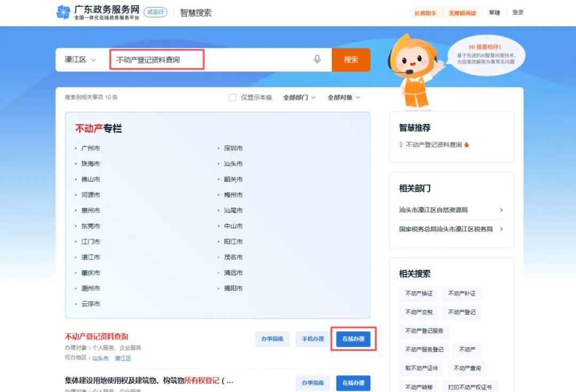Click 长者助手 in top bar
Screen dimensions: 576x392
(x=425, y=13)
